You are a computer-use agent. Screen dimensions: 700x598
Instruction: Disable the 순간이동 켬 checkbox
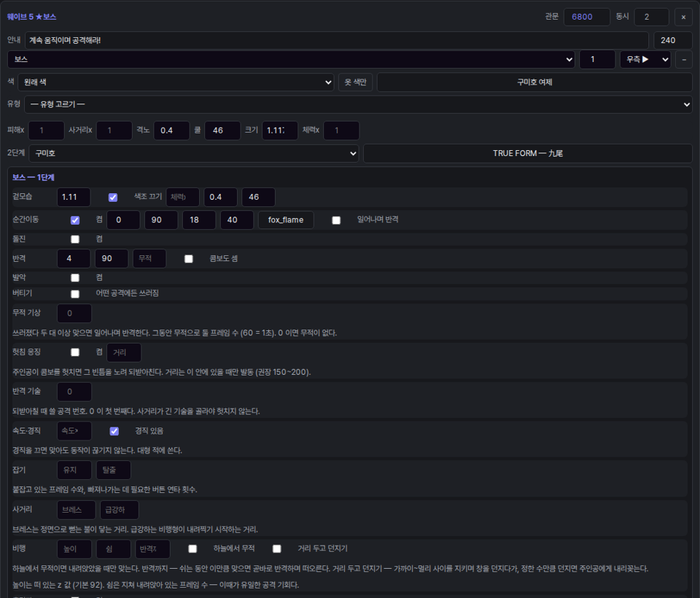[75, 220]
